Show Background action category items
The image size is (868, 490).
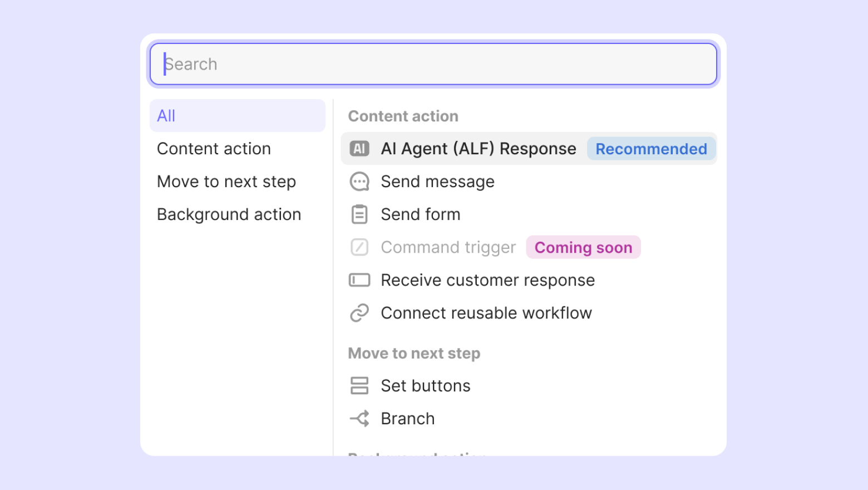coord(229,214)
